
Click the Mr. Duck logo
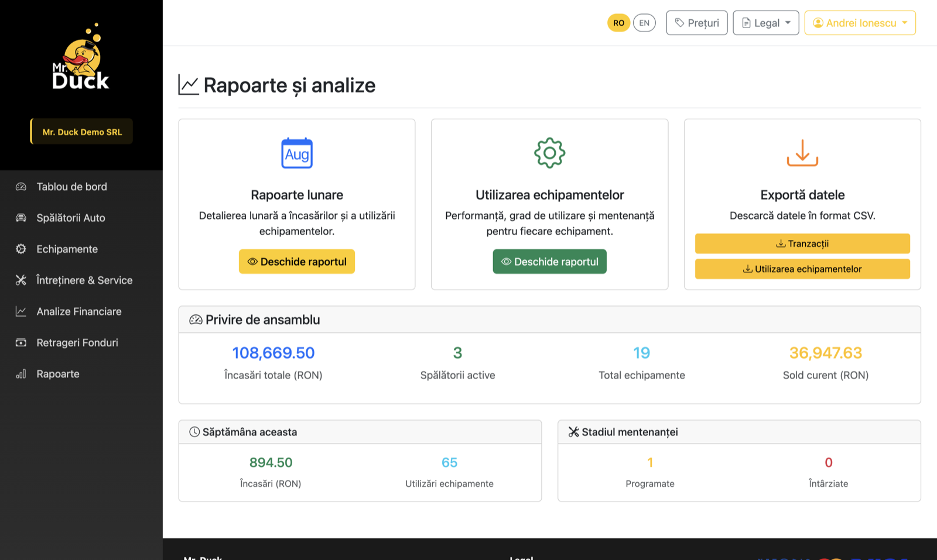(81, 57)
